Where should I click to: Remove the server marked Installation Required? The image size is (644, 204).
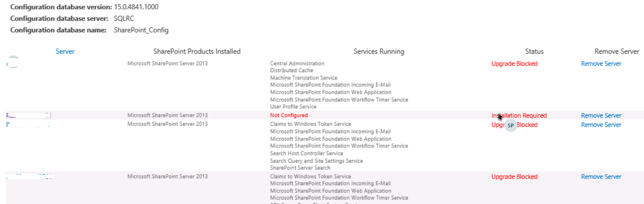pyautogui.click(x=601, y=116)
